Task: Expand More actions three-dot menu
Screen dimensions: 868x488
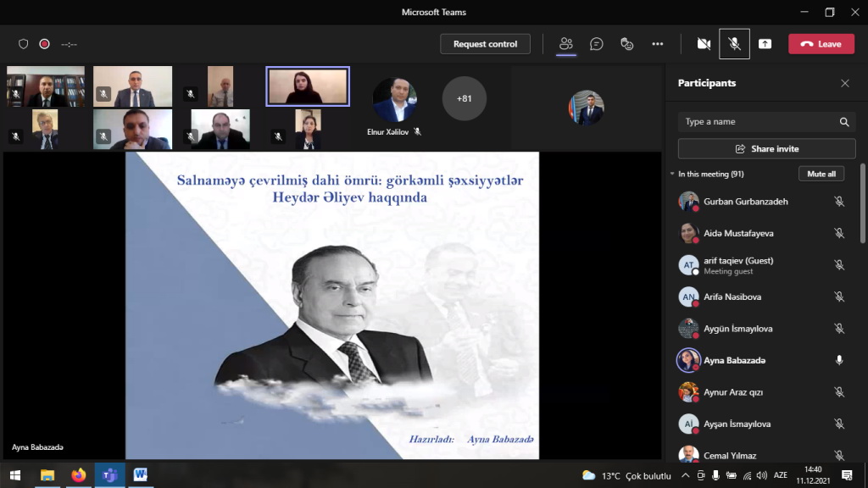Action: [658, 44]
